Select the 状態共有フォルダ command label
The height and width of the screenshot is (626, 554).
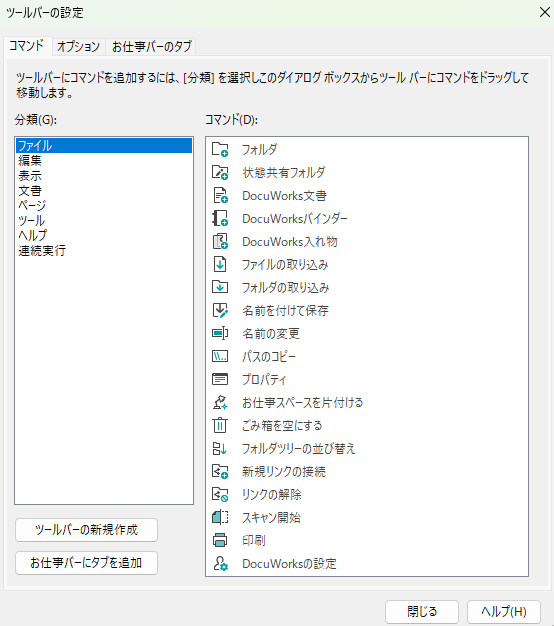pyautogui.click(x=284, y=172)
